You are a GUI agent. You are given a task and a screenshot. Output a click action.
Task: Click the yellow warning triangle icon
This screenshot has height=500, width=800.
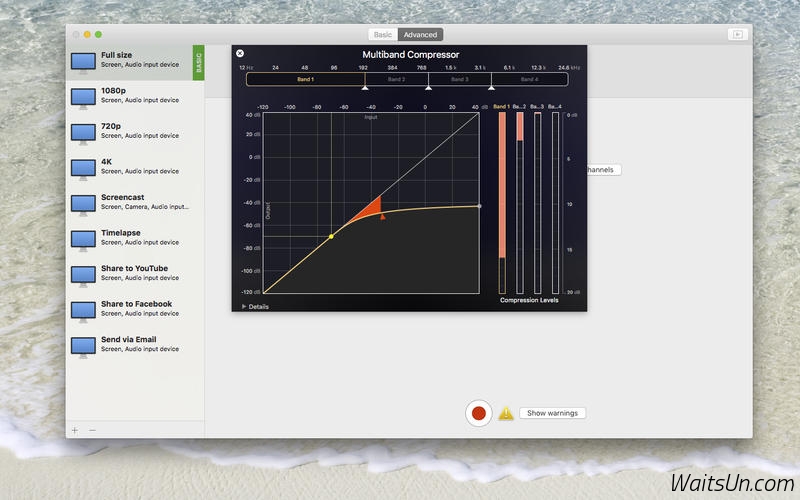[506, 413]
